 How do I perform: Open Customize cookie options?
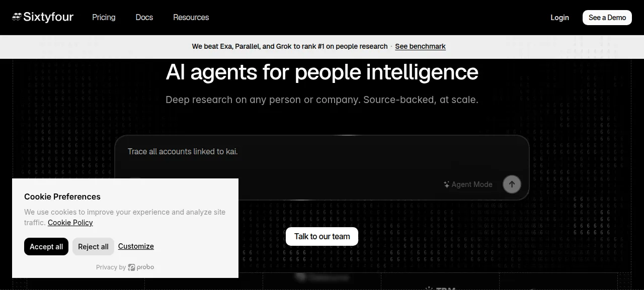pyautogui.click(x=136, y=246)
